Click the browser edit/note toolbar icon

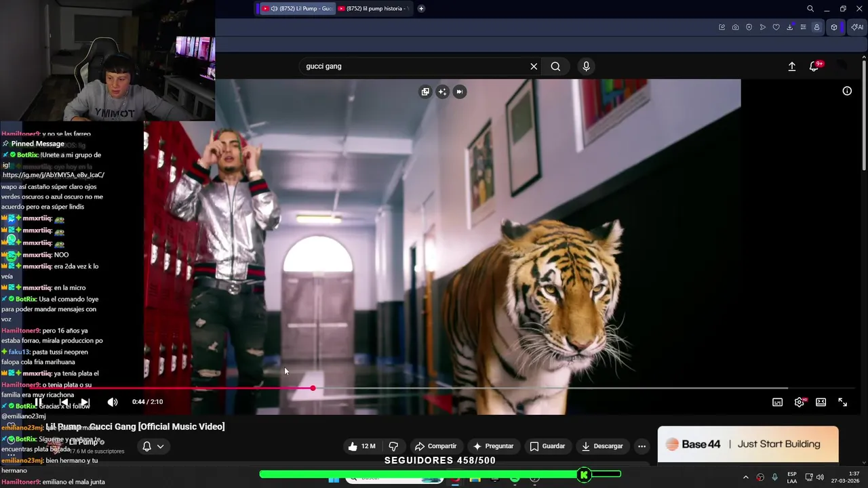coord(722,27)
